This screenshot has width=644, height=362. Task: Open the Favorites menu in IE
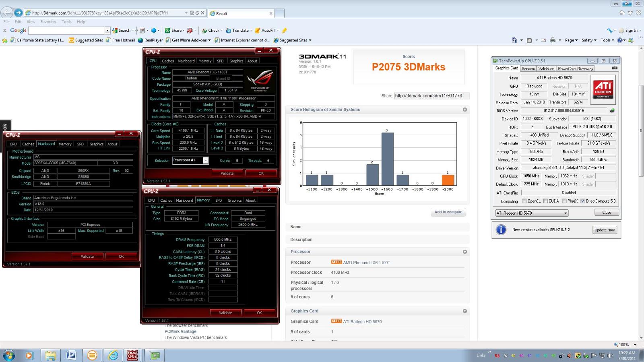[x=48, y=22]
